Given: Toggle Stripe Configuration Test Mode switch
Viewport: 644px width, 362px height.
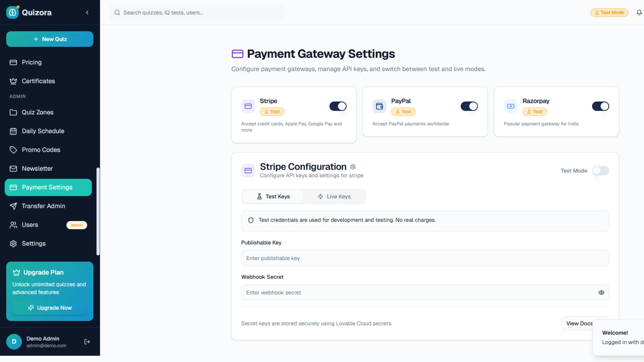Looking at the screenshot, I should tap(600, 171).
